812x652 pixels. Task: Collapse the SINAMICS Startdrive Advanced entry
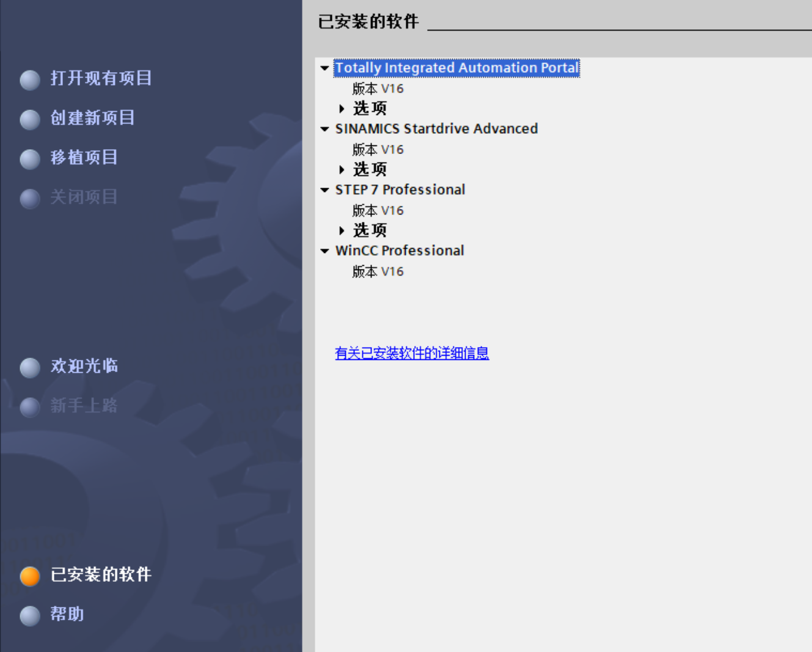point(325,129)
